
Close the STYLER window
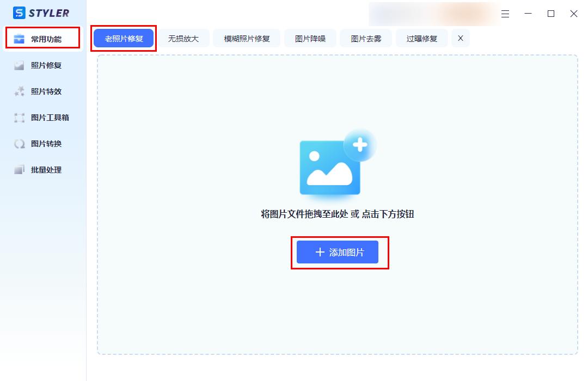pyautogui.click(x=574, y=14)
